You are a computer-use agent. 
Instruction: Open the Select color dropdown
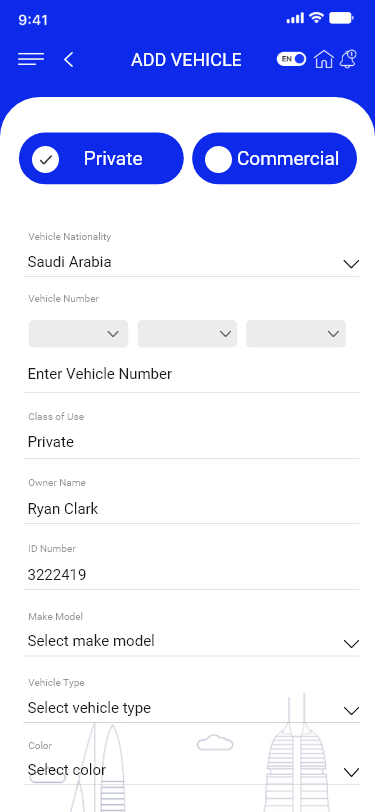coord(191,771)
